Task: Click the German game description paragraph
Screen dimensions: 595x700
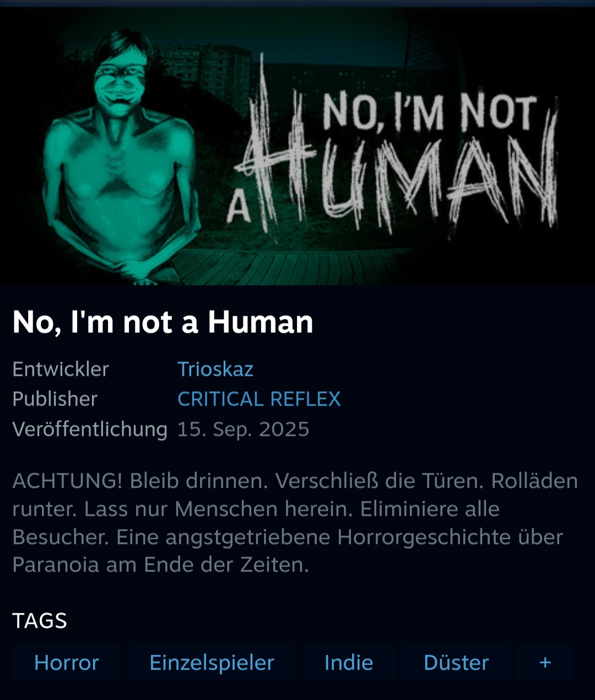Action: [295, 523]
